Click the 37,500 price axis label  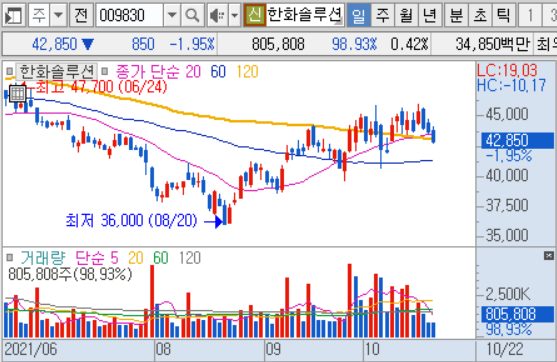(507, 205)
